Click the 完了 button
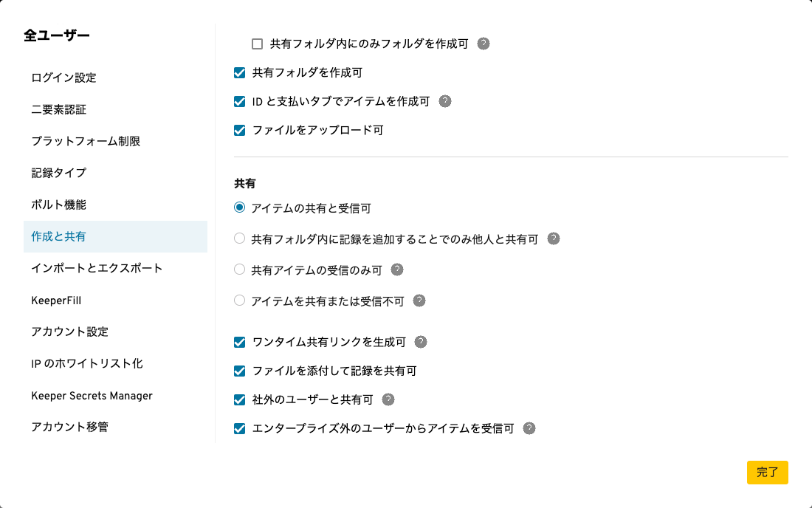This screenshot has width=812, height=508. [767, 473]
